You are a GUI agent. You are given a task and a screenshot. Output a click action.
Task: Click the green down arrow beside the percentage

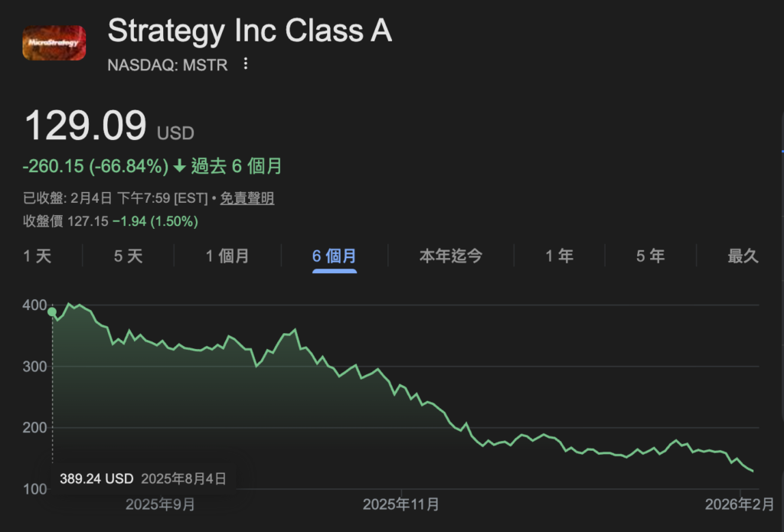(179, 166)
